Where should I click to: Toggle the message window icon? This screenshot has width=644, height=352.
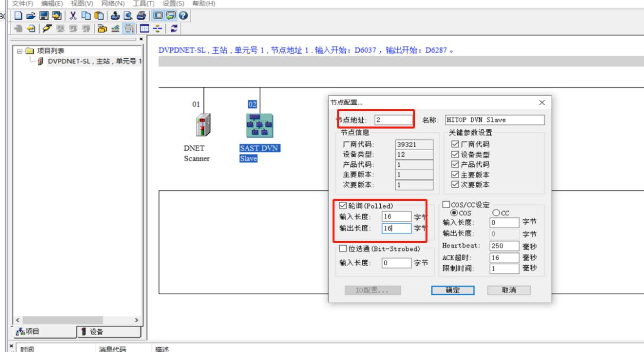coord(171,15)
